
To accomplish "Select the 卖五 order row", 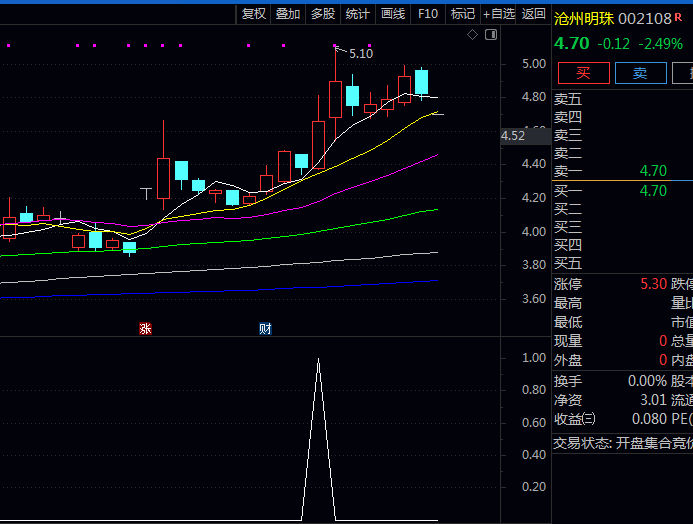I will (x=622, y=99).
